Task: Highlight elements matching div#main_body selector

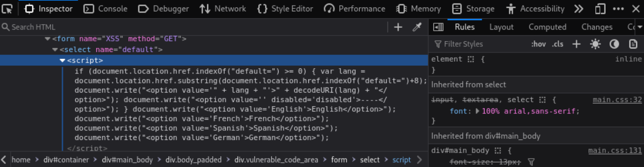Action: [x=498, y=151]
